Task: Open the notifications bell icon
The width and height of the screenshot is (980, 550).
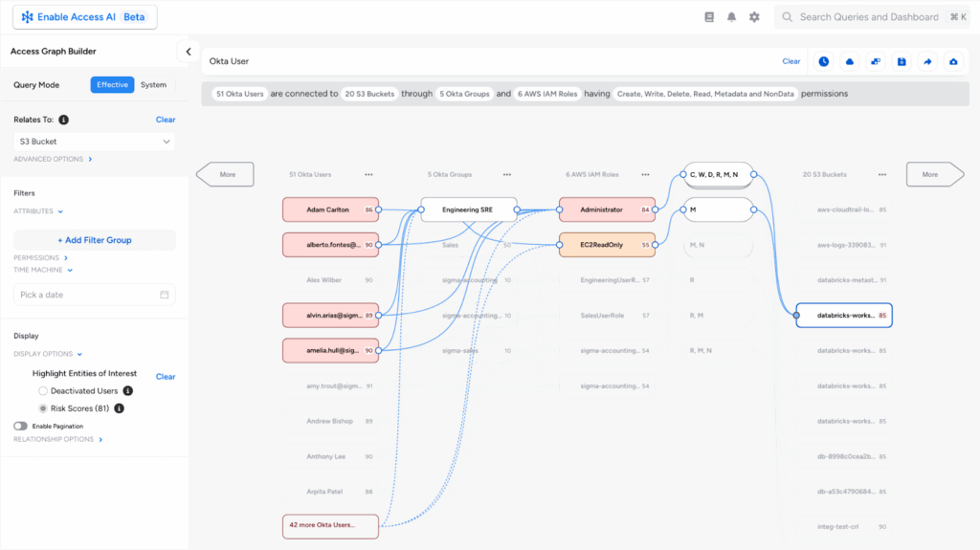Action: 732,17
